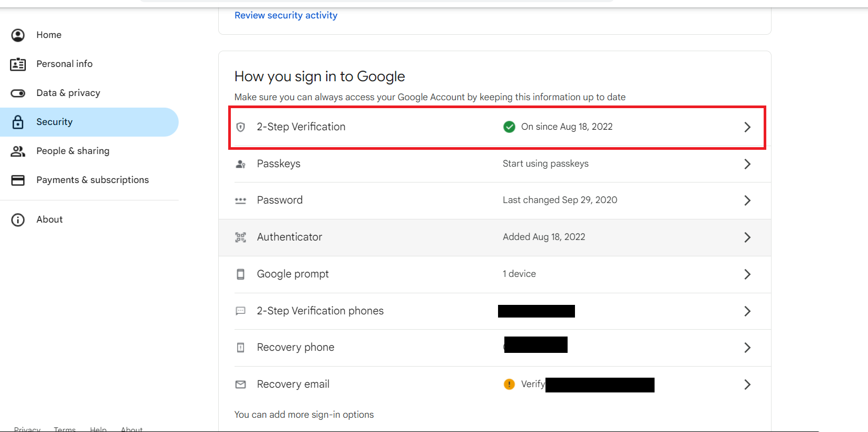Click the People & sharing icon
Image resolution: width=868 pixels, height=432 pixels.
click(18, 151)
